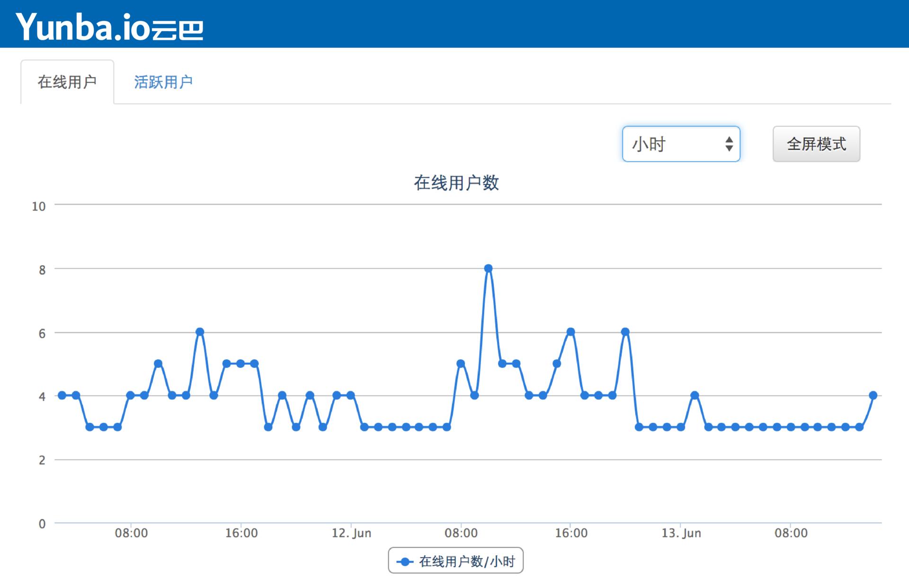Click the y-axis label 0
909x588 pixels.
click(x=42, y=524)
